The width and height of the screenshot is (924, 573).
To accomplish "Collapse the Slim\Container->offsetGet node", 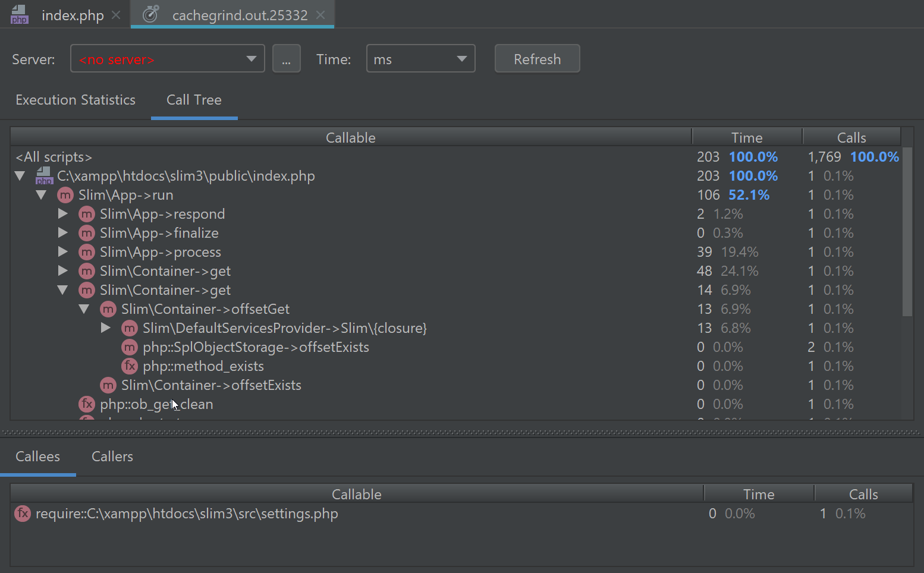I will click(x=84, y=309).
